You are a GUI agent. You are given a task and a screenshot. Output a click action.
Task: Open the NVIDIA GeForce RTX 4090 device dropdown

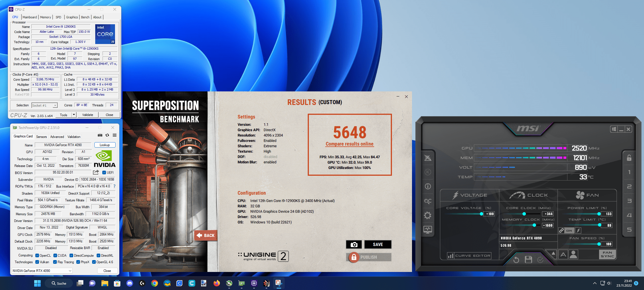[42, 271]
